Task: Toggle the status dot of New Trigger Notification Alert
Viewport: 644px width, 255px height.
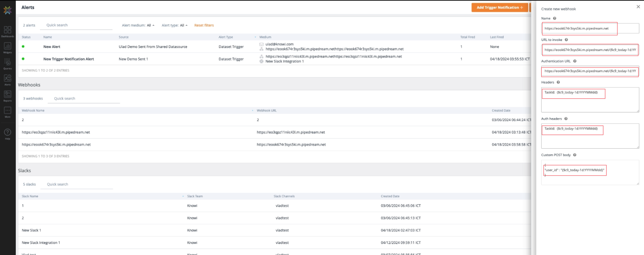Action: coord(23,59)
